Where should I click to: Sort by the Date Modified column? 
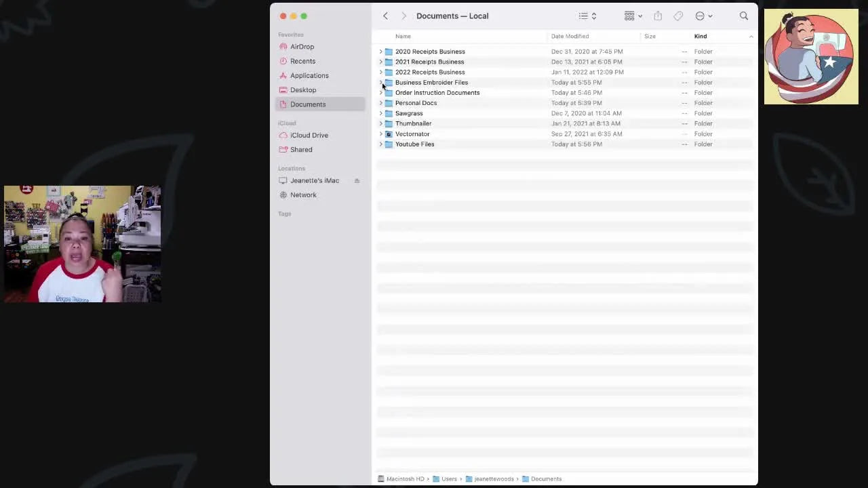[x=570, y=36]
